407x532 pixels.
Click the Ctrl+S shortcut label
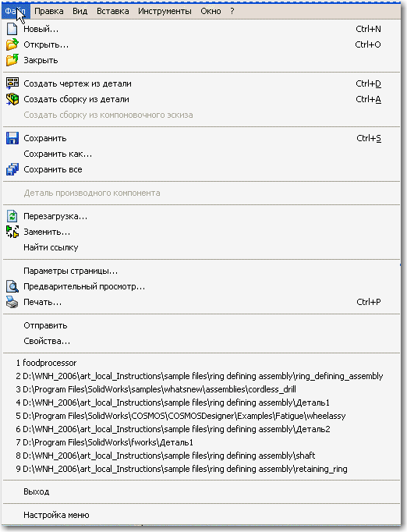[x=369, y=138]
